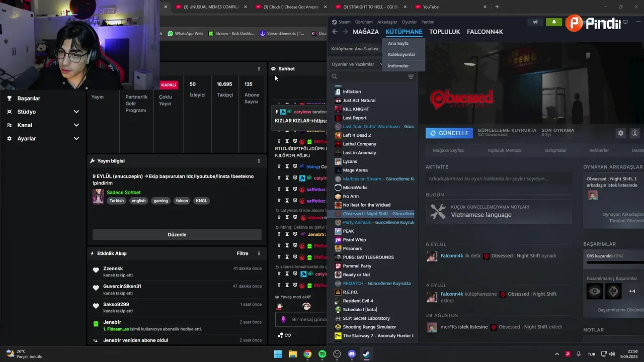
Task: Open new browser tab plus button
Action: (497, 7)
